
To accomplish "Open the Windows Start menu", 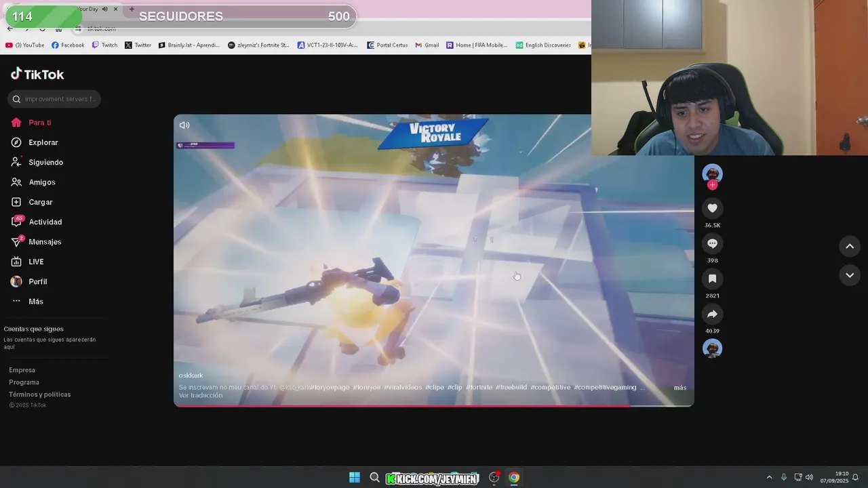I will 354,478.
